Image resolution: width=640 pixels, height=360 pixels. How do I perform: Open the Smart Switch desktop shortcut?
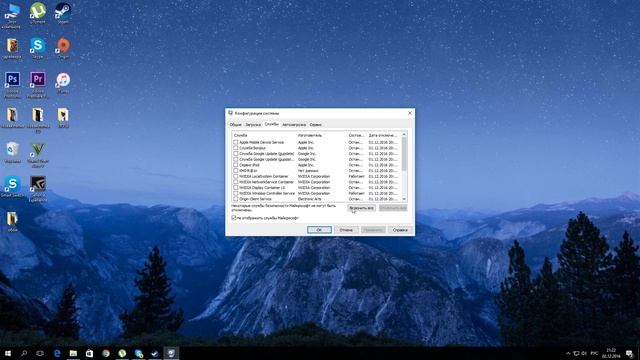13,186
